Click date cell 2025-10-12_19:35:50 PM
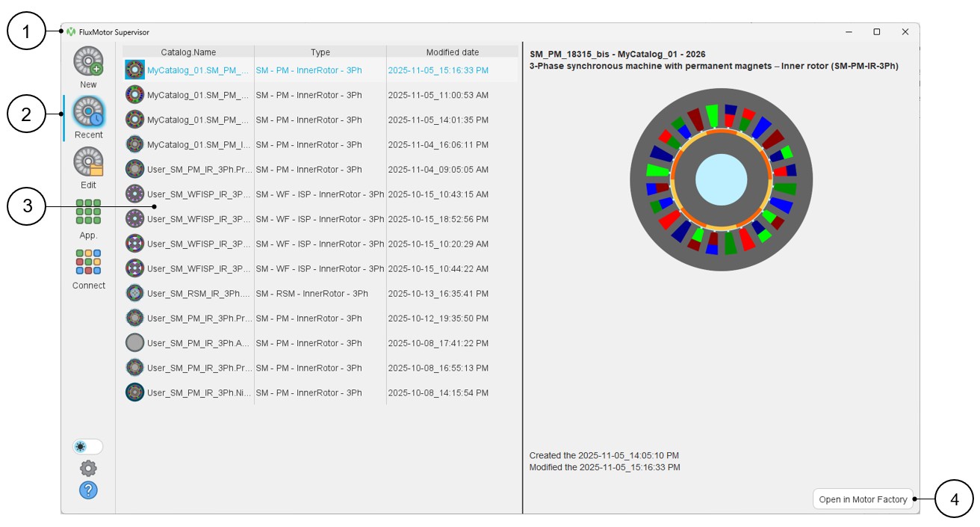The image size is (980, 527). click(438, 318)
